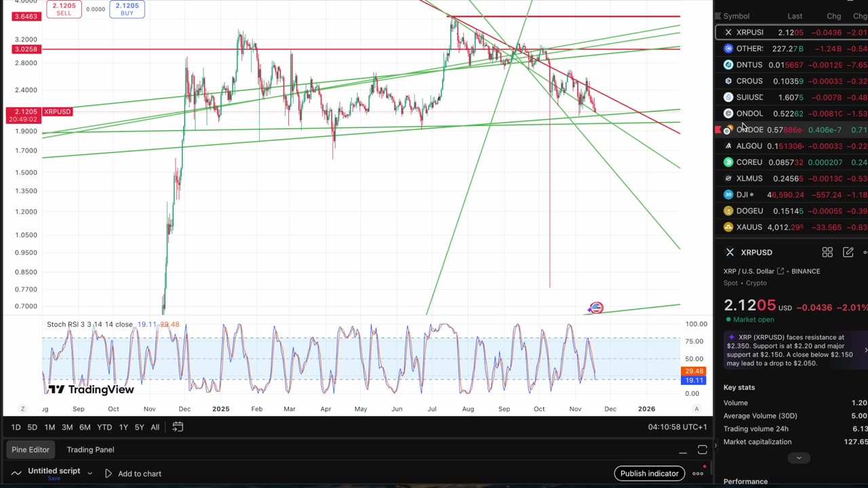Viewport: 868px width, 488px height.
Task: Open XRP / U.S. Dollar external link icon
Action: pyautogui.click(x=781, y=271)
